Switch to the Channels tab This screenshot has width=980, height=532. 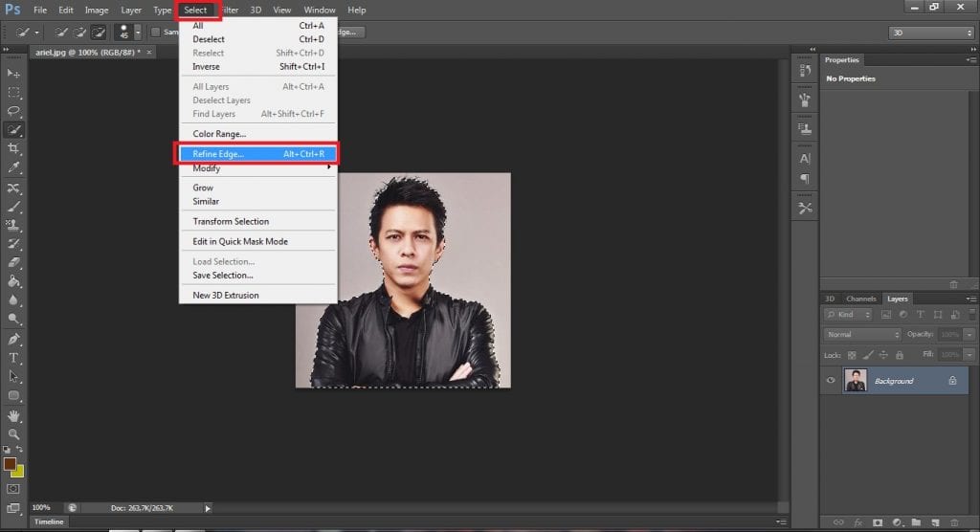pyautogui.click(x=860, y=299)
